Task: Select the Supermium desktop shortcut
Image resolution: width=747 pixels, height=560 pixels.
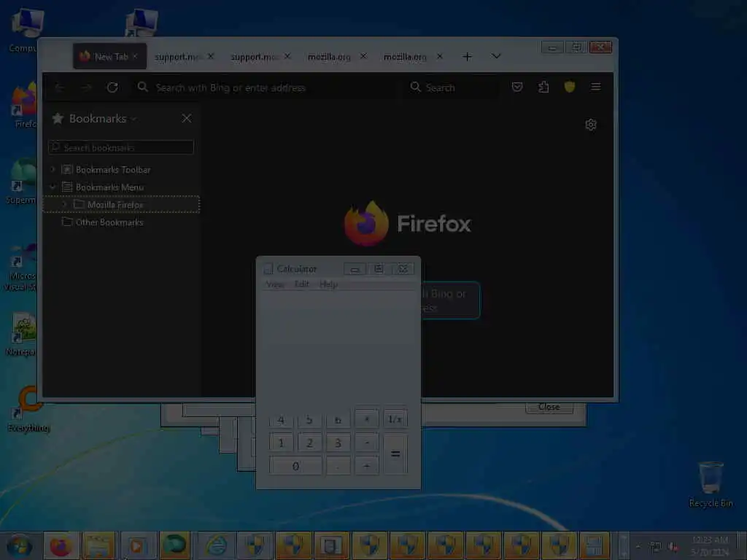Action: pos(21,181)
